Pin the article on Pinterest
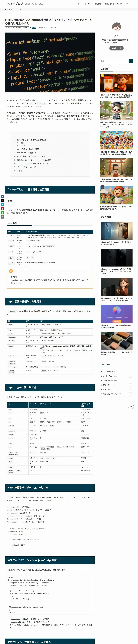The height and width of the screenshot is (644, 138). tap(2, 209)
